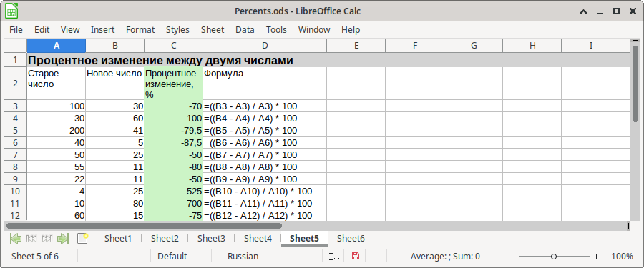Select the Формула header cell
The height and width of the screenshot is (268, 644).
pos(265,84)
